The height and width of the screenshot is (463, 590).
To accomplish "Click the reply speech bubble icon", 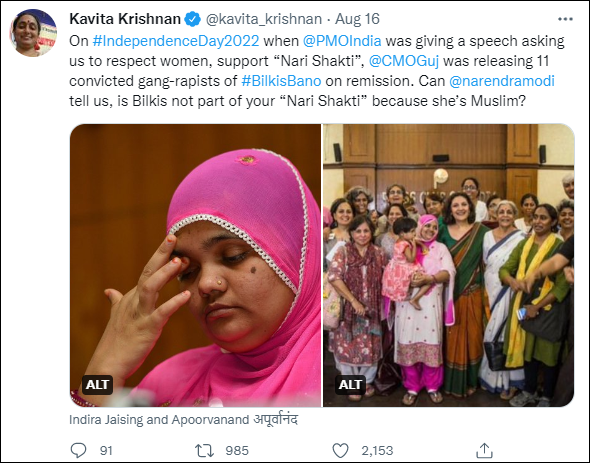I will click(x=78, y=450).
